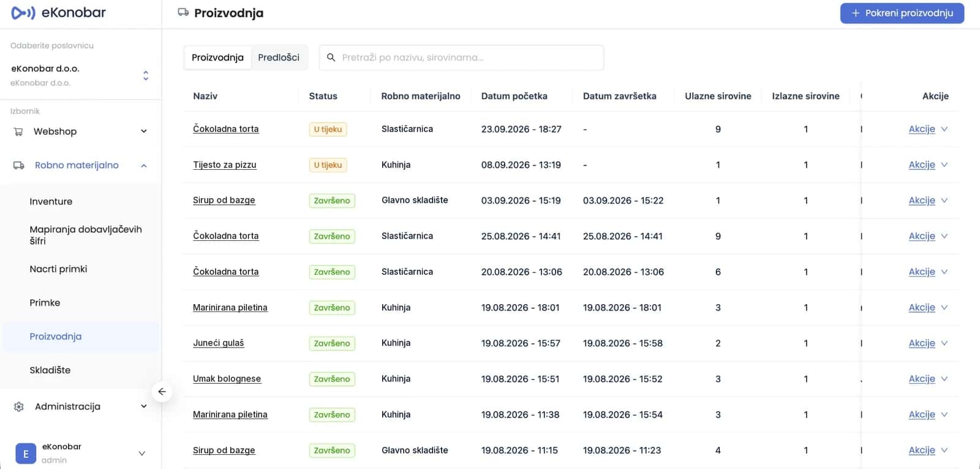Click the U tijeku badge for Tijesto za pizzu

(x=328, y=165)
